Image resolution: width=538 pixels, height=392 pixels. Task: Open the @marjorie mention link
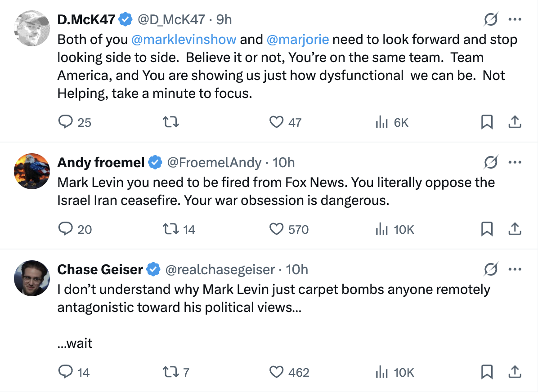coord(297,40)
